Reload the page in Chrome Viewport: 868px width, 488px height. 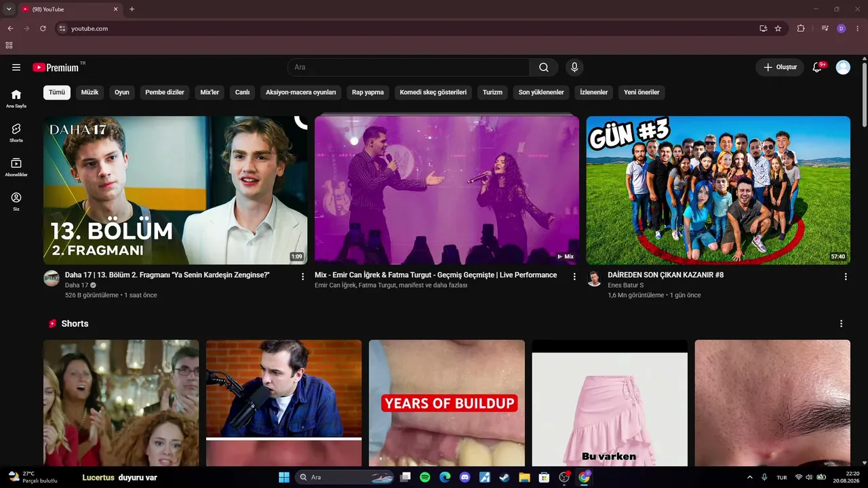click(43, 28)
